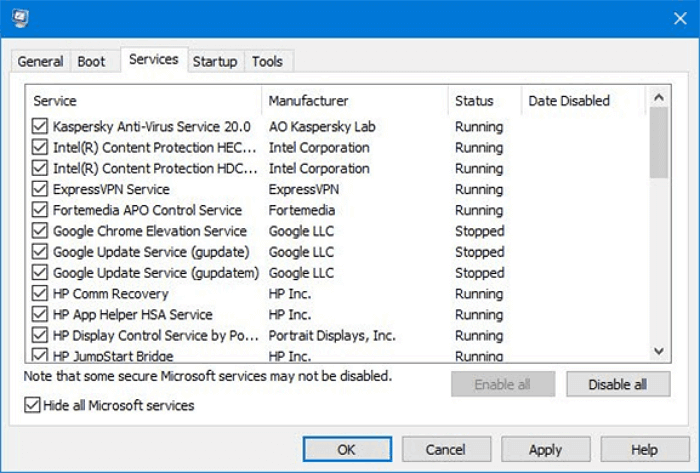Click the services list scrollbar thumb

pos(659,143)
